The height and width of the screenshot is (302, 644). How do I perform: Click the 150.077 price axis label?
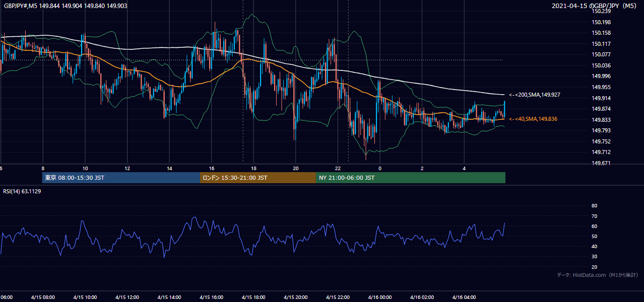pyautogui.click(x=602, y=55)
